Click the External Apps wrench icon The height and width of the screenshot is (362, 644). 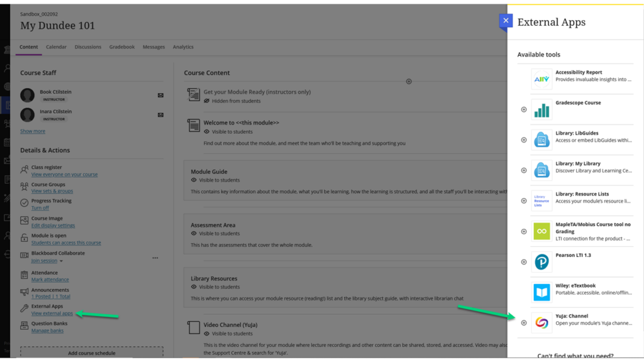click(x=25, y=308)
